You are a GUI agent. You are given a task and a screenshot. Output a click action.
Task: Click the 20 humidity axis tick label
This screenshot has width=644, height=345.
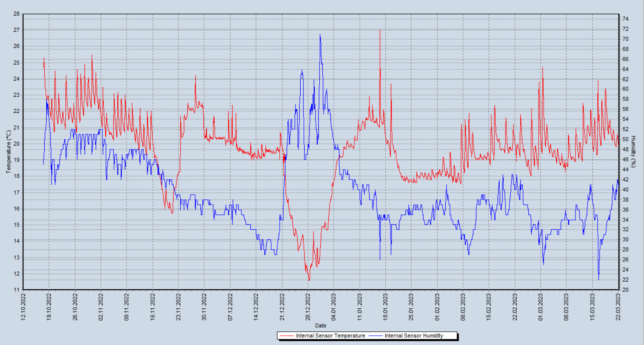pos(625,290)
